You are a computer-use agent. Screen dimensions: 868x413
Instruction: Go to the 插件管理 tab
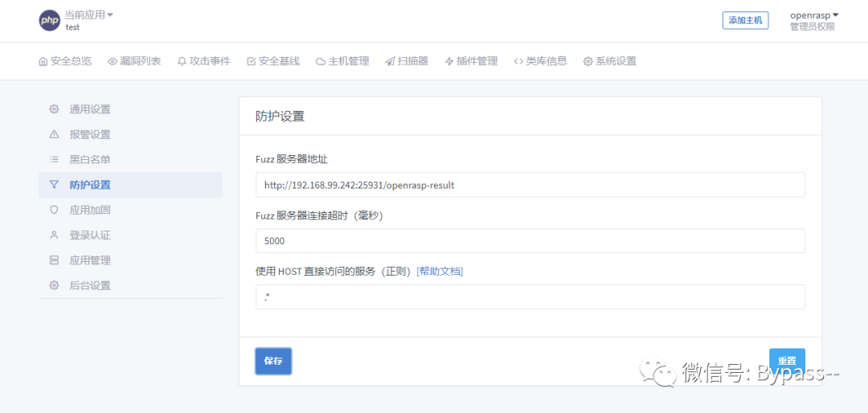click(x=472, y=61)
